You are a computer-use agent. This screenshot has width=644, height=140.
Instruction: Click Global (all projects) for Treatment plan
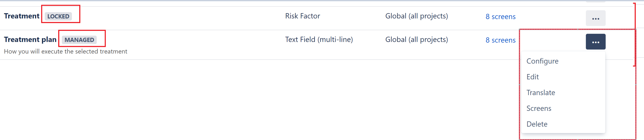pyautogui.click(x=416, y=39)
